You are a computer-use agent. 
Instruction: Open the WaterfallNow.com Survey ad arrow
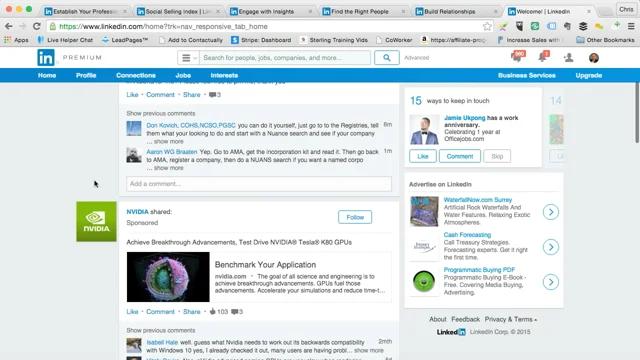point(551,212)
